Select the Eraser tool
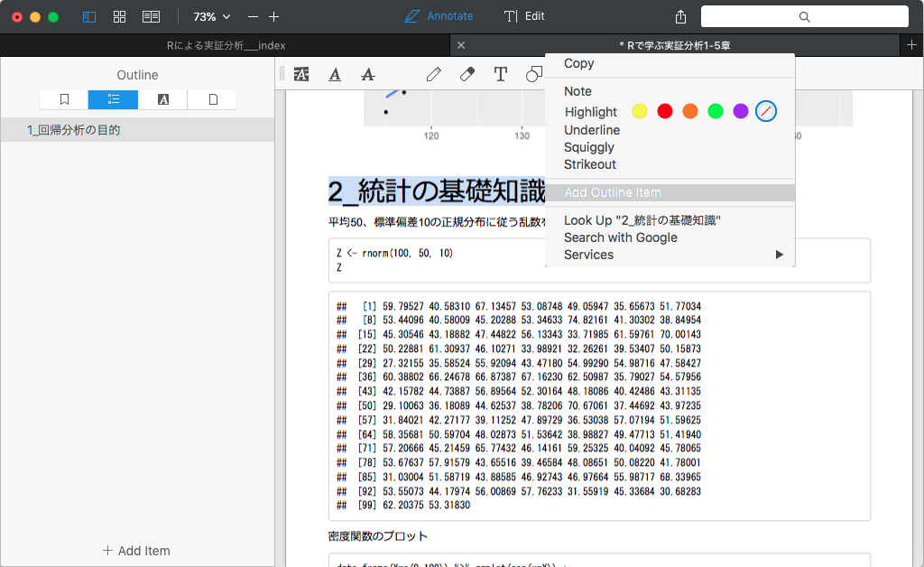This screenshot has width=924, height=567. point(467,74)
